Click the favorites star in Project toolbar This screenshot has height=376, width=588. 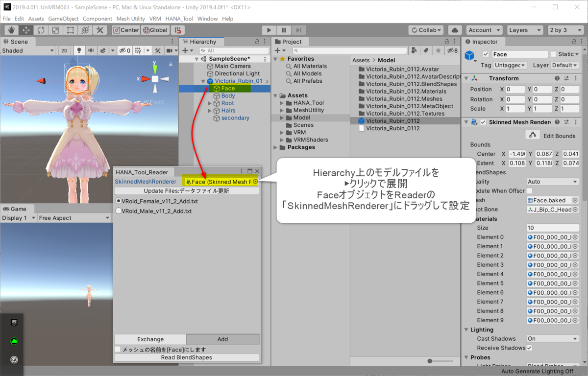pyautogui.click(x=438, y=50)
